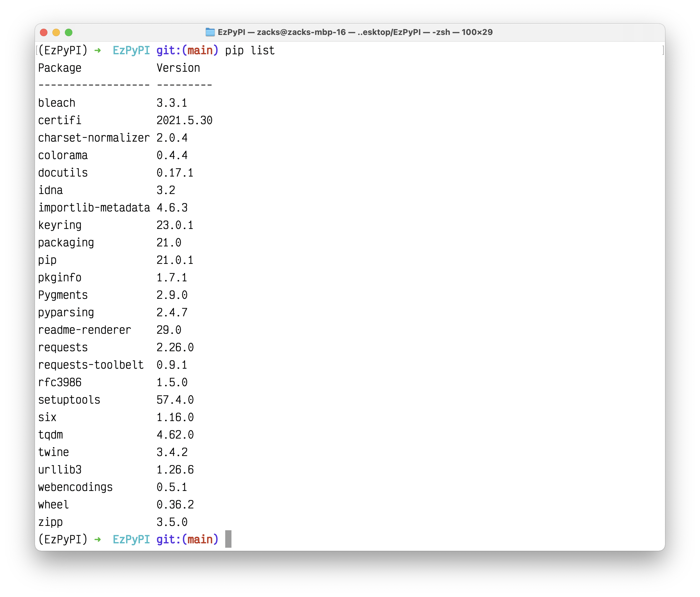This screenshot has height=597, width=700.
Task: Click the 'webencodings' package name
Action: [75, 487]
